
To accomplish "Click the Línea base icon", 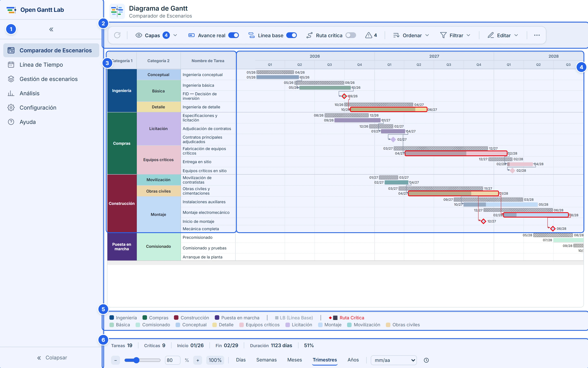I will click(252, 35).
